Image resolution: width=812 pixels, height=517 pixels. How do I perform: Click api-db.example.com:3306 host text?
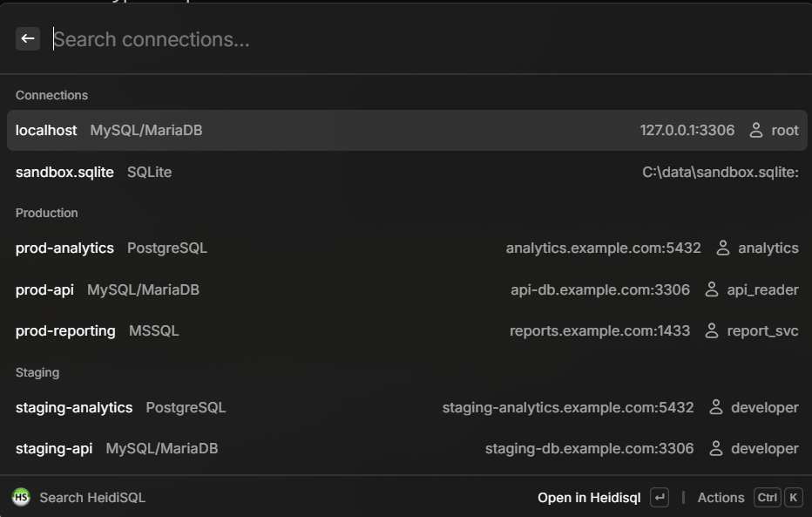[600, 289]
